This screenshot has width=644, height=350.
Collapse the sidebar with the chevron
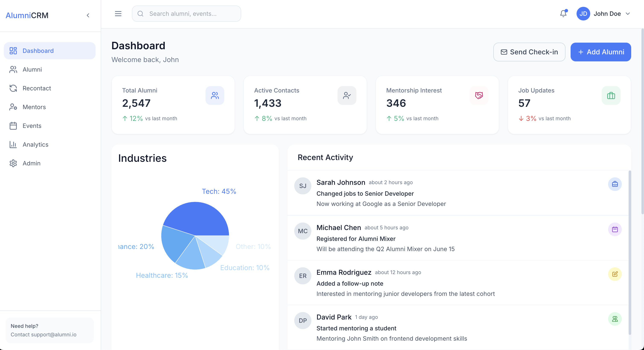click(x=88, y=15)
